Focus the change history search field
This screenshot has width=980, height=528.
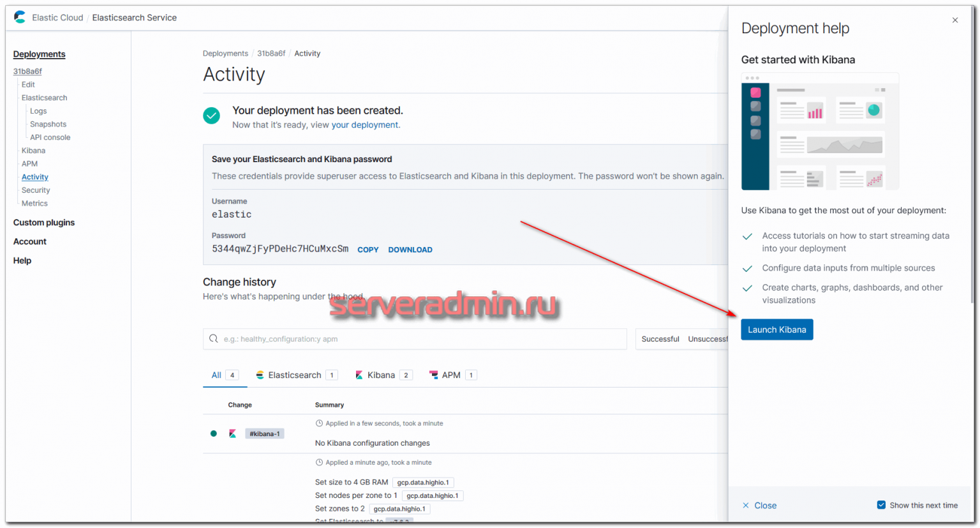(415, 339)
